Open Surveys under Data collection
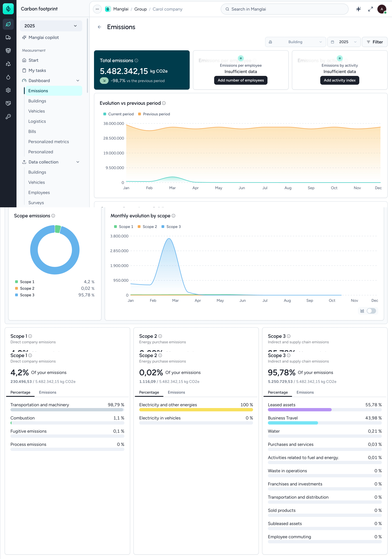The image size is (392, 559). (x=36, y=203)
